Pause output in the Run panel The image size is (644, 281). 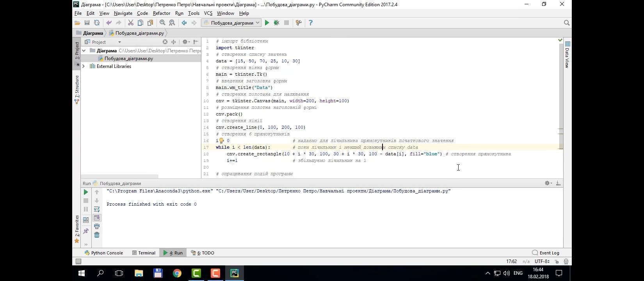point(86,209)
